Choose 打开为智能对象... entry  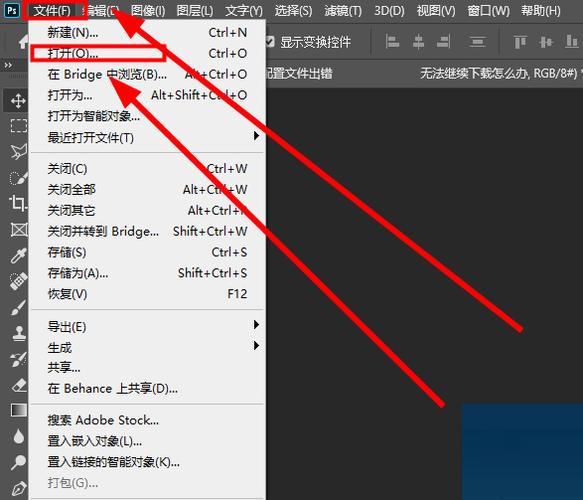(147, 116)
